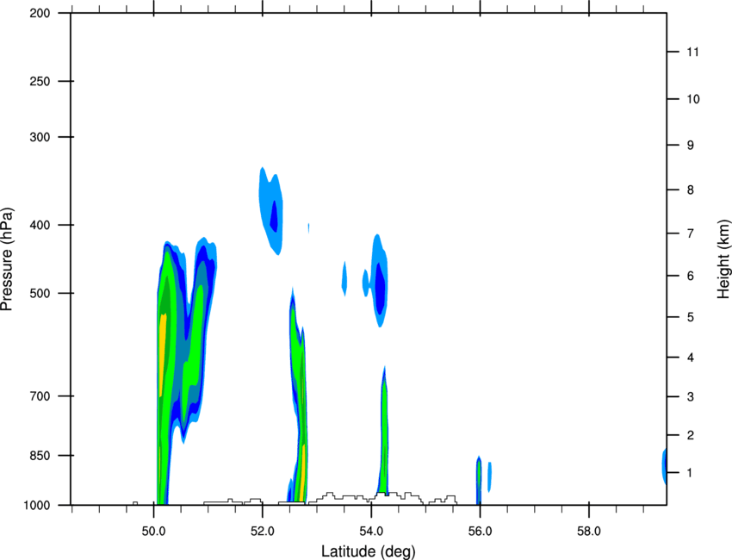The width and height of the screenshot is (732, 560).
Task: Click the terrain outline near 53.2 degrees
Action: click(330, 496)
